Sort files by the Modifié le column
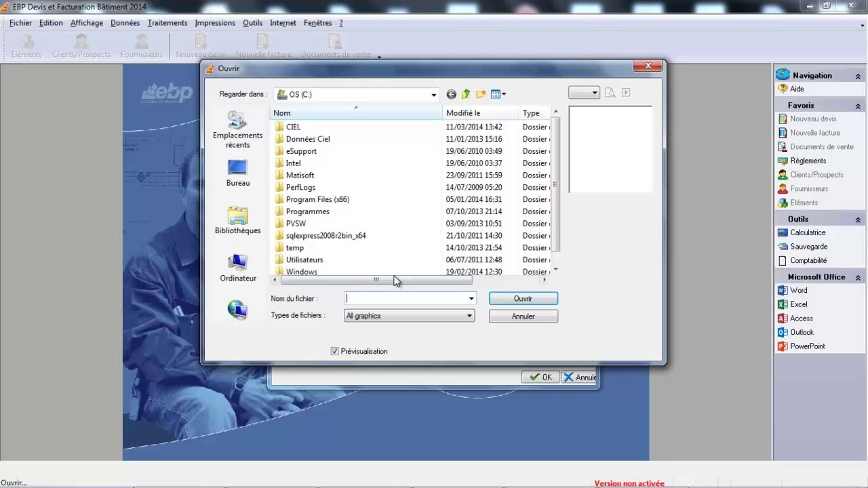Screen dimensions: 868x488 (x=481, y=113)
